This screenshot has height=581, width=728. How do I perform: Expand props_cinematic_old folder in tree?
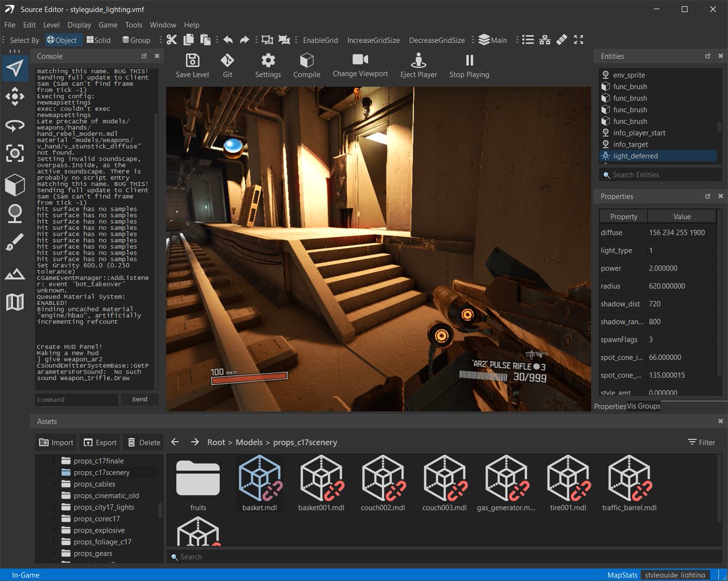[53, 495]
